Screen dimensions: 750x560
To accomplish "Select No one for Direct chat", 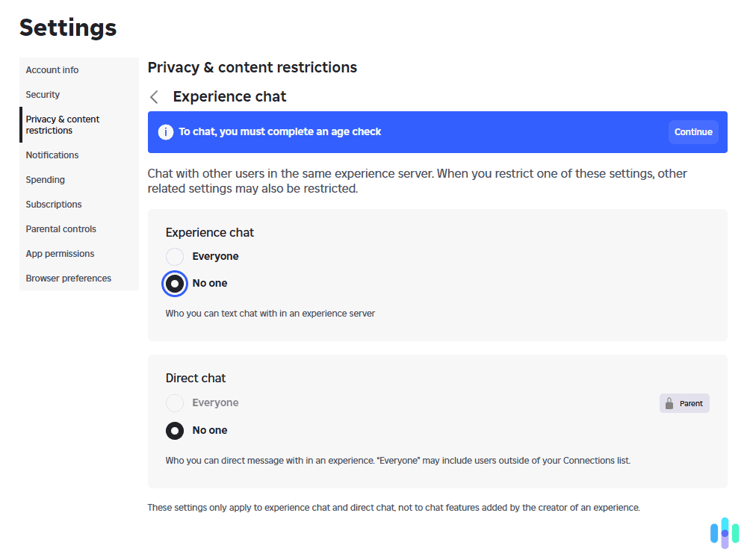I will 175,431.
